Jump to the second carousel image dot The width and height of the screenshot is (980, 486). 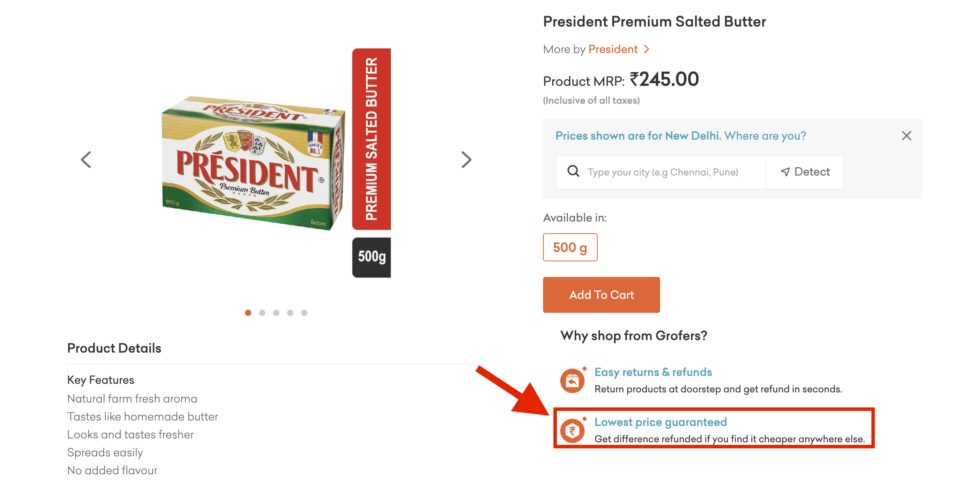coord(262,313)
